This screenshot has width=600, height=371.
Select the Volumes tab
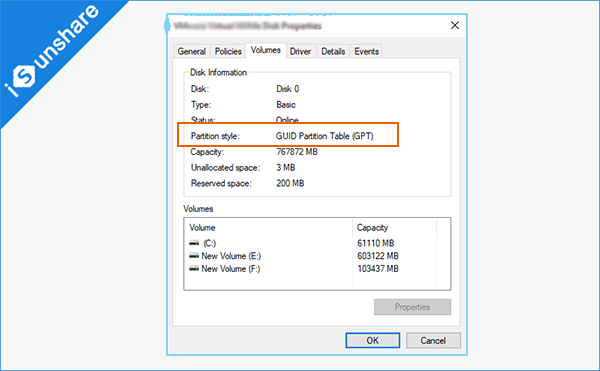click(266, 50)
